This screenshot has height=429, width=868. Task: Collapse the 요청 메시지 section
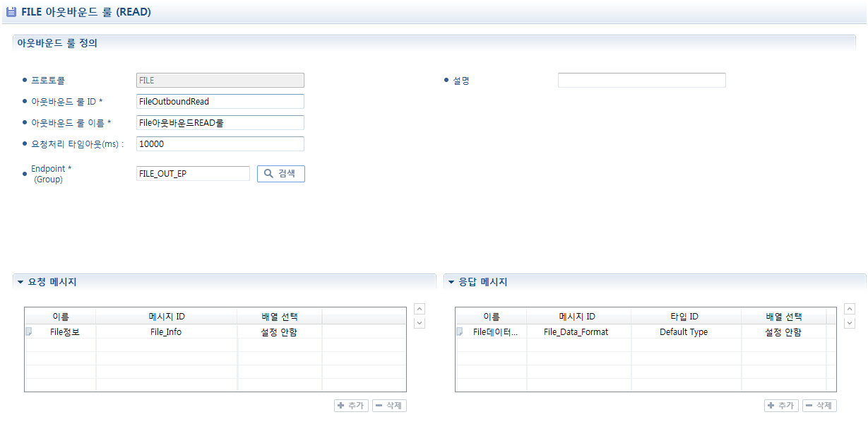(x=20, y=282)
